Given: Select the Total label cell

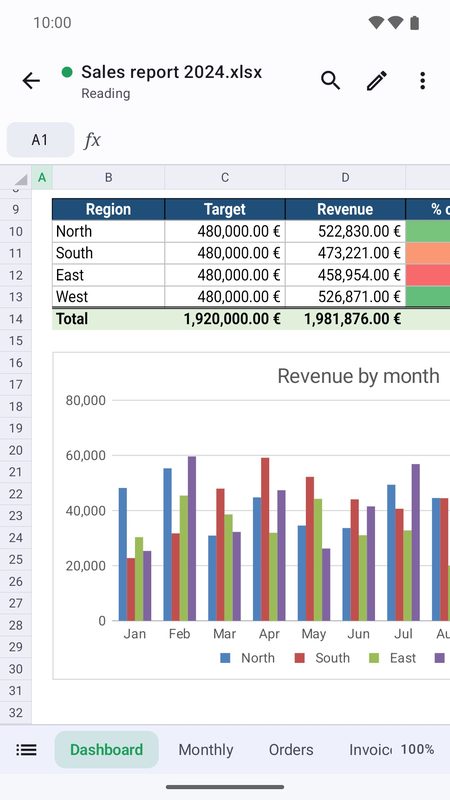Looking at the screenshot, I should [x=108, y=319].
